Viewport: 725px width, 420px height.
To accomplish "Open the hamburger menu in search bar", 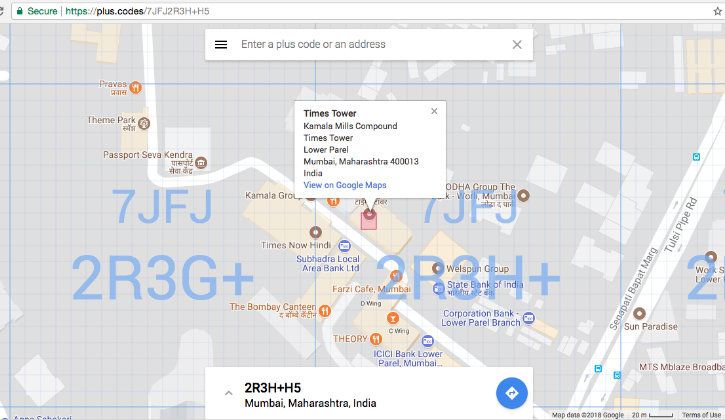I will point(221,44).
